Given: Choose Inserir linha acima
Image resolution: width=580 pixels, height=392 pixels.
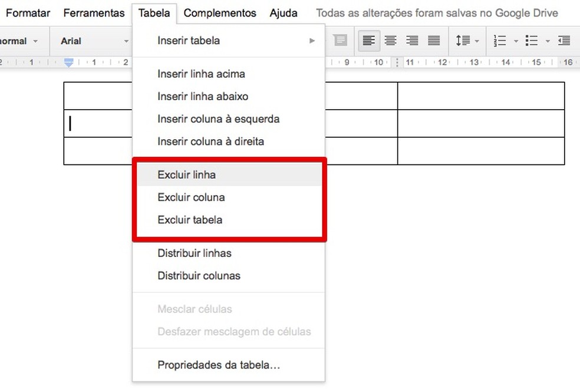Looking at the screenshot, I should [x=229, y=74].
